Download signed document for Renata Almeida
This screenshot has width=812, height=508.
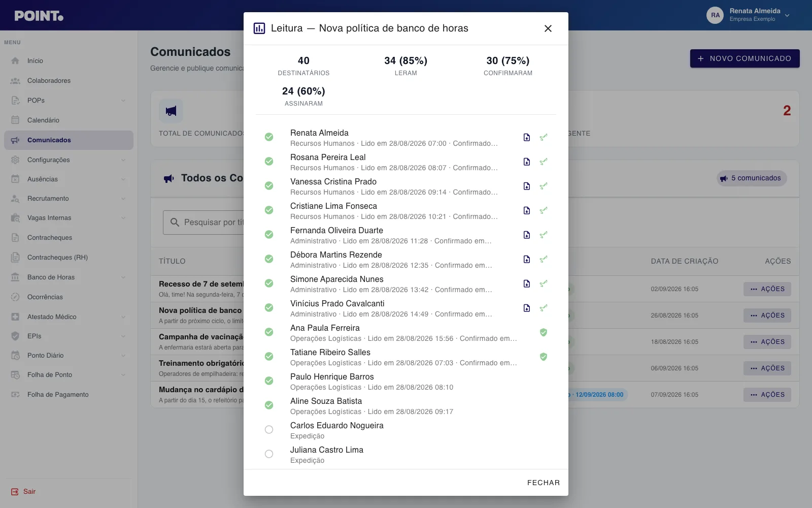[x=527, y=137]
